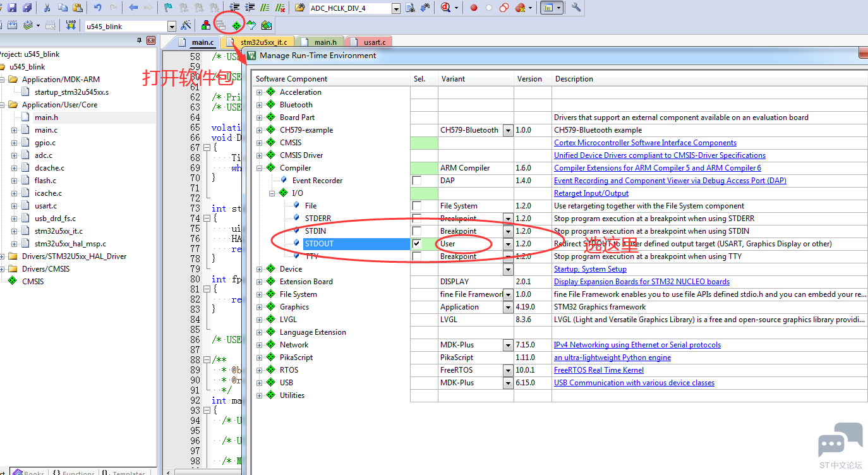Open IPv4 Networking using Ethernet link
868x475 pixels.
(x=637, y=345)
